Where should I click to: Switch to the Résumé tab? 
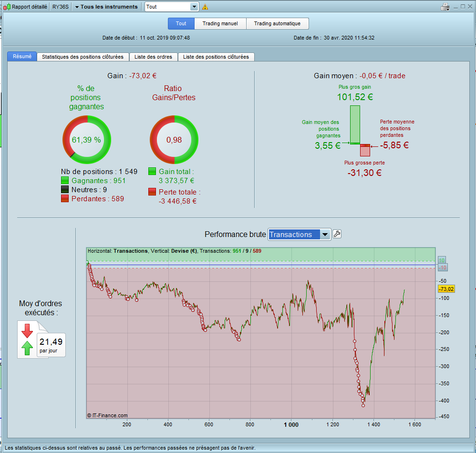[x=22, y=56]
